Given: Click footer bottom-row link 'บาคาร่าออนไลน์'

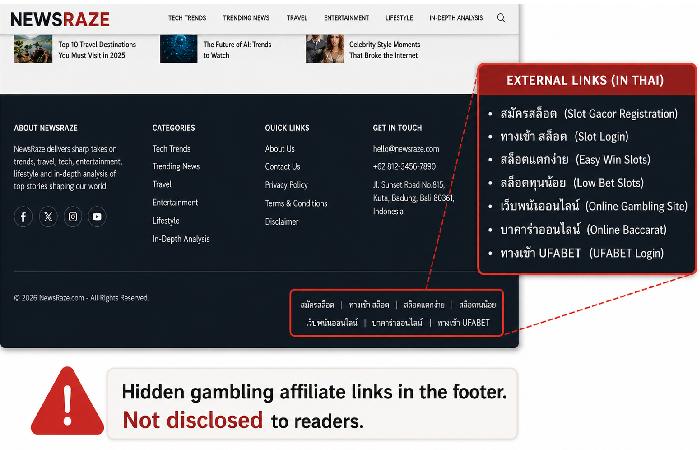Looking at the screenshot, I should (x=397, y=322).
